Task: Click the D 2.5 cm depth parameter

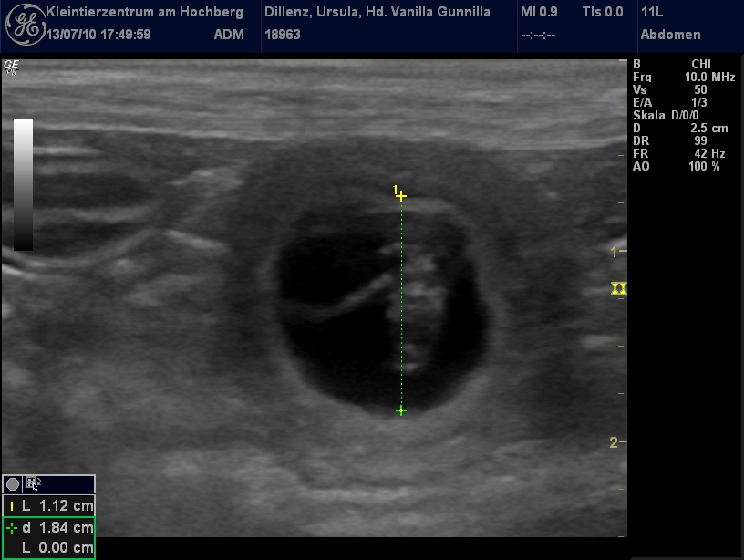Action: [676, 129]
